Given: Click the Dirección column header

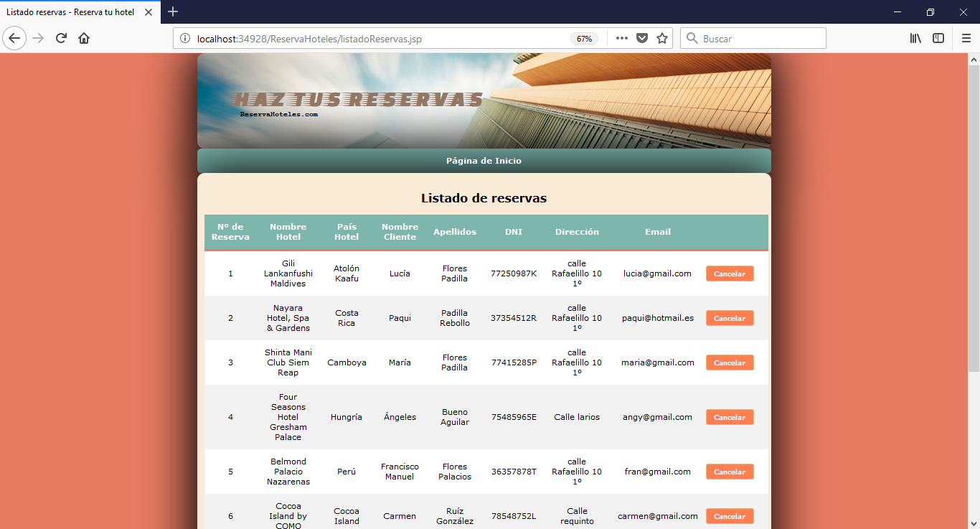Looking at the screenshot, I should tap(577, 232).
